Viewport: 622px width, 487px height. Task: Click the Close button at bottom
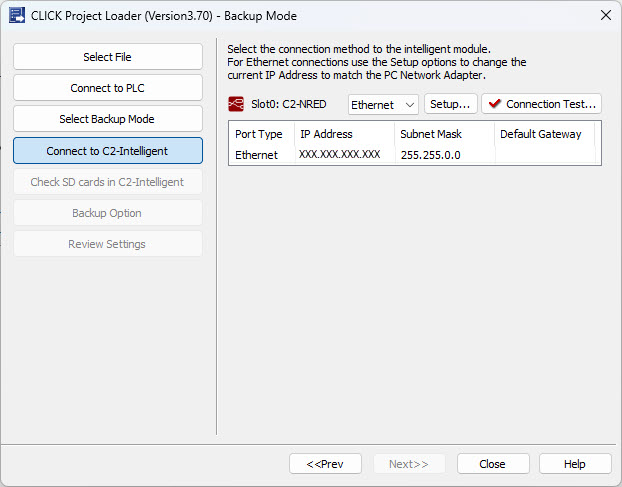(493, 464)
